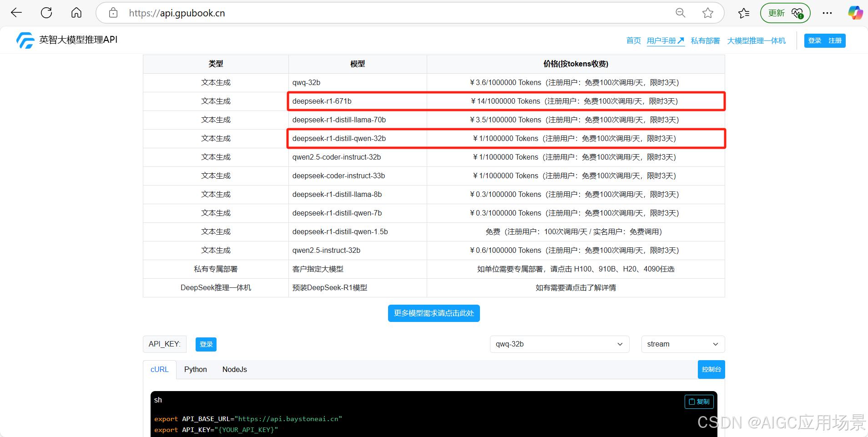Expand the stream mode dropdown
This screenshot has height=437, width=868.
coord(683,344)
